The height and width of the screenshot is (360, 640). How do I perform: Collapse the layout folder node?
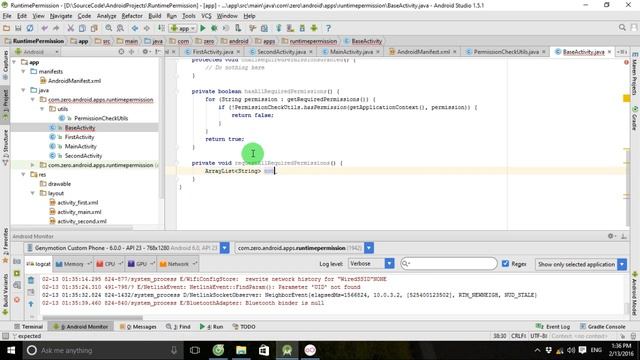(33, 193)
